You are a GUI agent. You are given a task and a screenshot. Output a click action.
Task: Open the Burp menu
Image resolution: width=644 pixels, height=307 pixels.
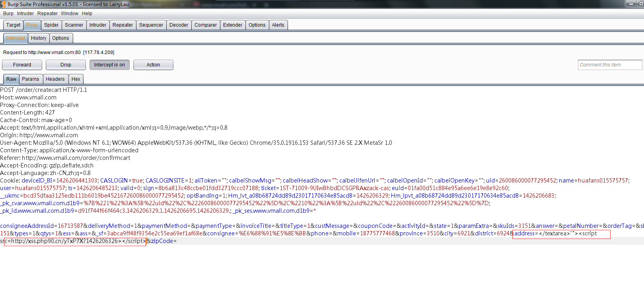coord(8,14)
